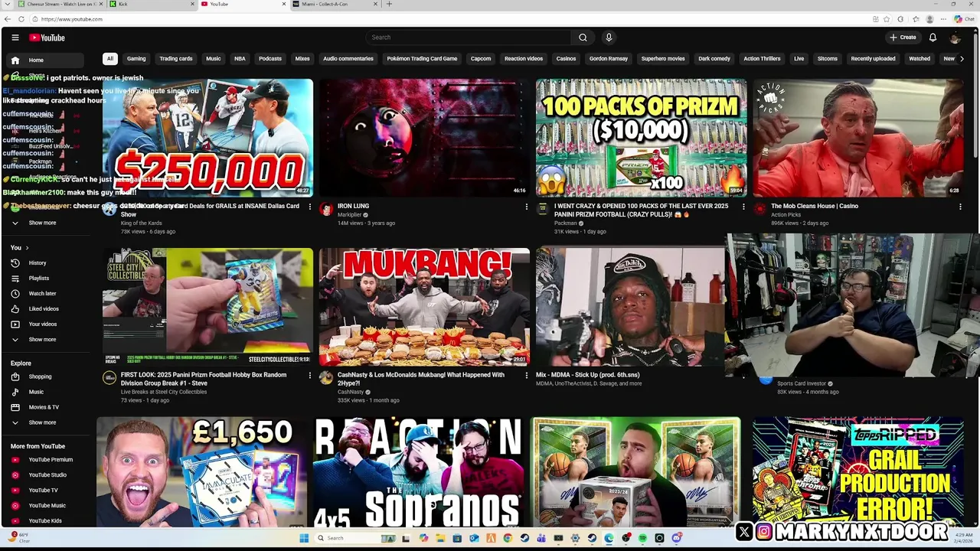The width and height of the screenshot is (980, 551).
Task: Select the Trading cards chip
Action: [176, 59]
